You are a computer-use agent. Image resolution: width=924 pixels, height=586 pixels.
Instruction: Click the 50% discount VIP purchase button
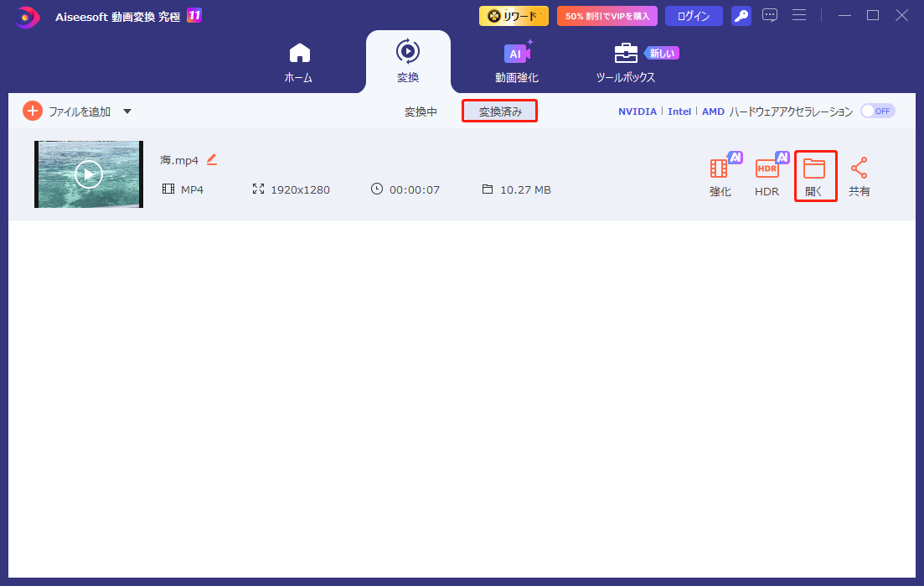(x=607, y=15)
